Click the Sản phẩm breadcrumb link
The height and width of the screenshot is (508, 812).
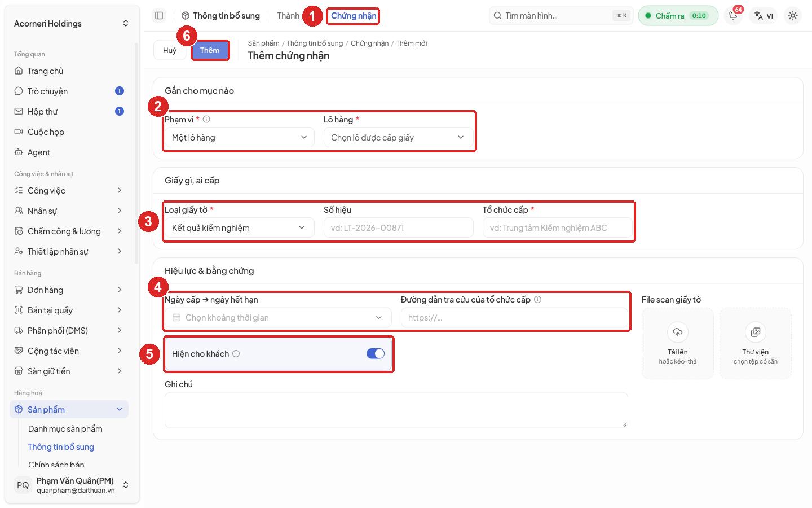(x=264, y=43)
